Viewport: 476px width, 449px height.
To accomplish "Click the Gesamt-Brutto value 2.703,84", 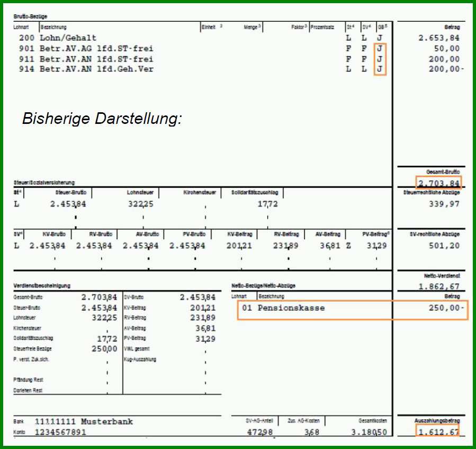I will 438,183.
